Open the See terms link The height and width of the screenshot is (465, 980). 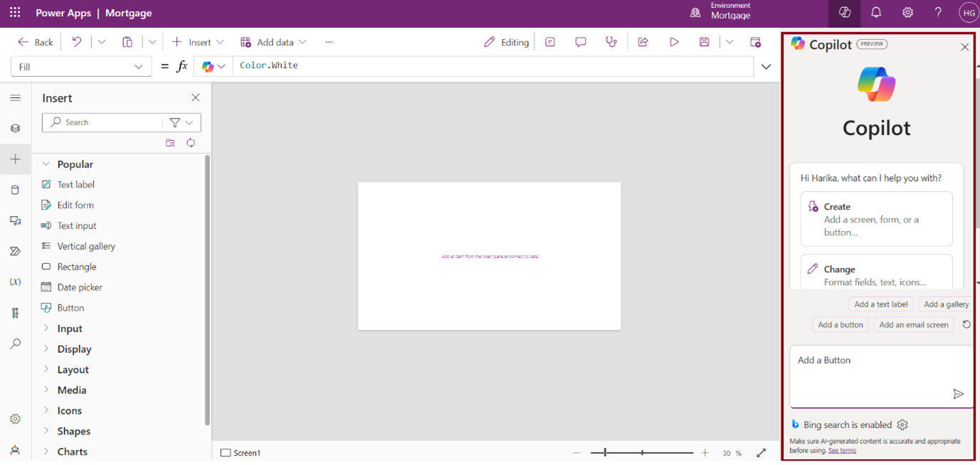pos(842,451)
